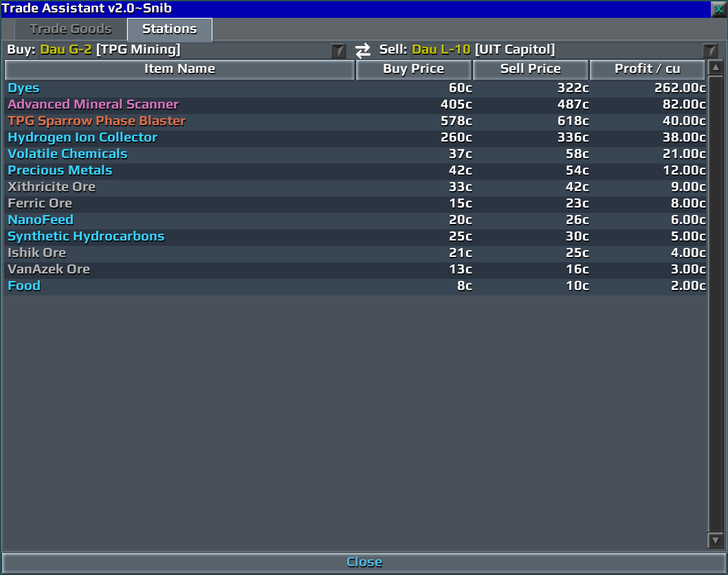728x575 pixels.
Task: Click the Close button at bottom
Action: click(364, 562)
